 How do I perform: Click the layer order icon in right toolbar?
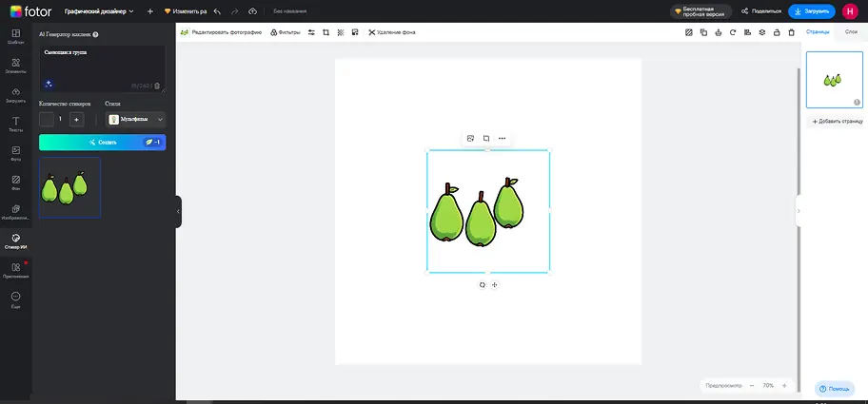click(x=718, y=32)
